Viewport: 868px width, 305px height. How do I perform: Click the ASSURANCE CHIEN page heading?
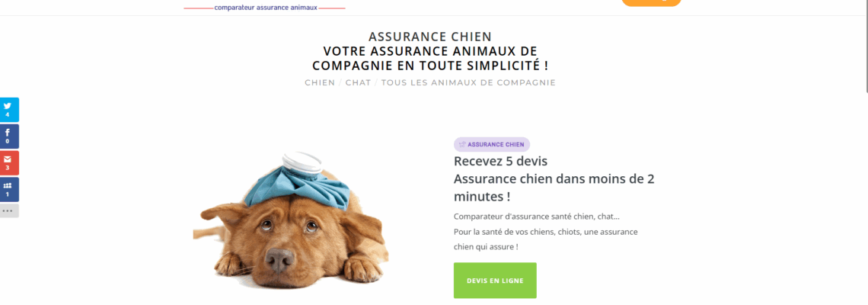point(430,37)
